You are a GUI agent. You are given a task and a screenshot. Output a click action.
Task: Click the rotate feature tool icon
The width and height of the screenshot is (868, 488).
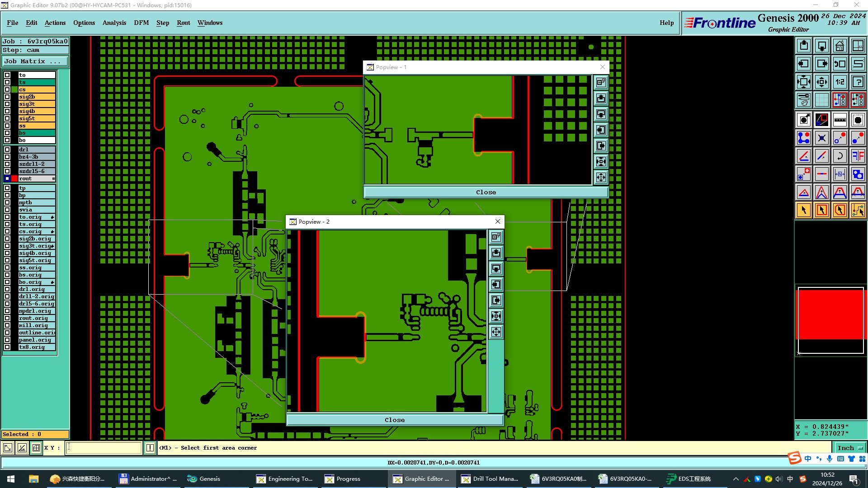(x=840, y=156)
